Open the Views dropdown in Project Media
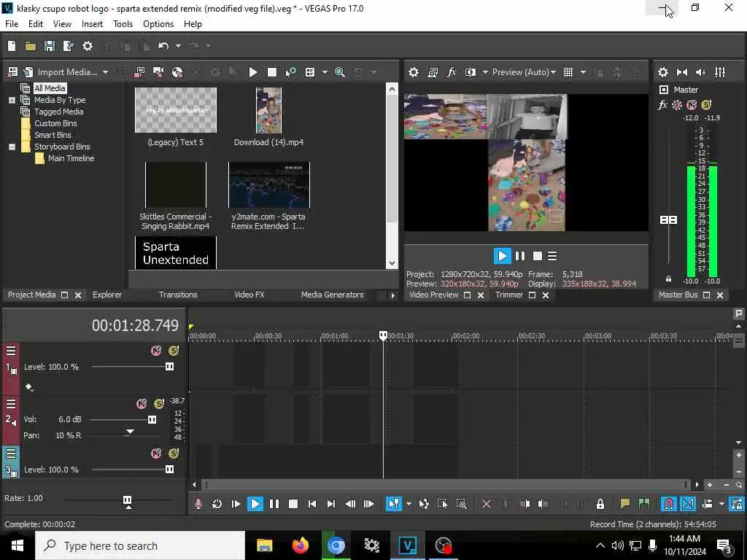This screenshot has height=560, width=747. tap(325, 72)
